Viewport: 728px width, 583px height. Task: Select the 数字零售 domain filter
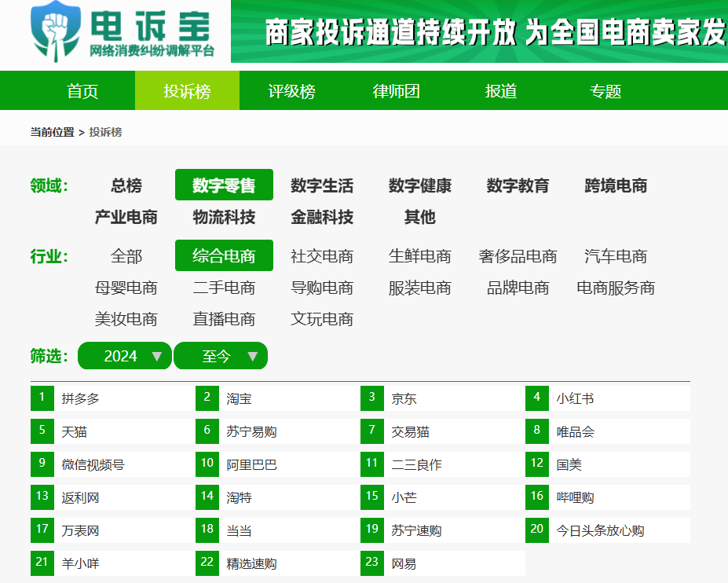click(x=224, y=185)
